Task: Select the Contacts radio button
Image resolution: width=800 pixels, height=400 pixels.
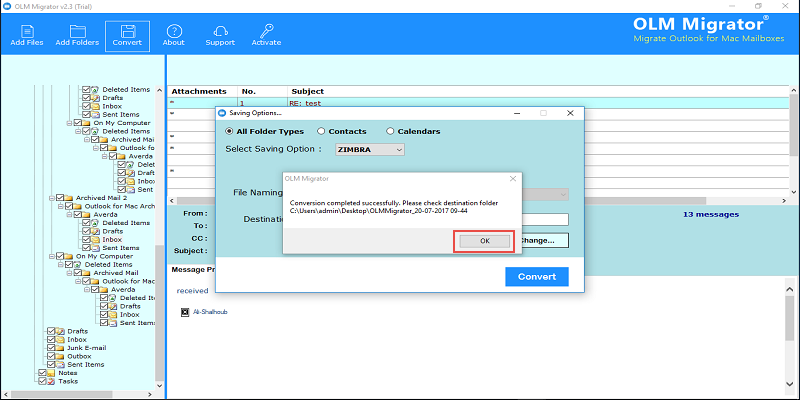Action: coord(321,131)
